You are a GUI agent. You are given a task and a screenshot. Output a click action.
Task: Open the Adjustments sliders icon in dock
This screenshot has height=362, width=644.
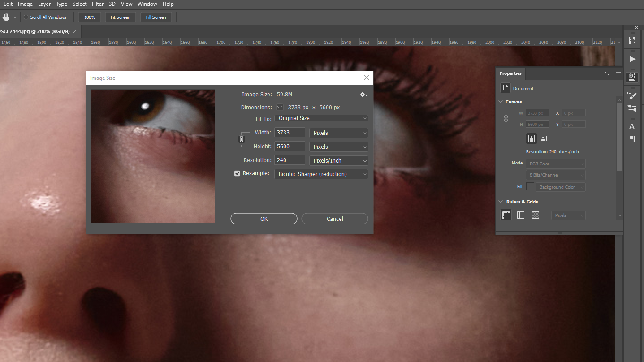click(632, 108)
